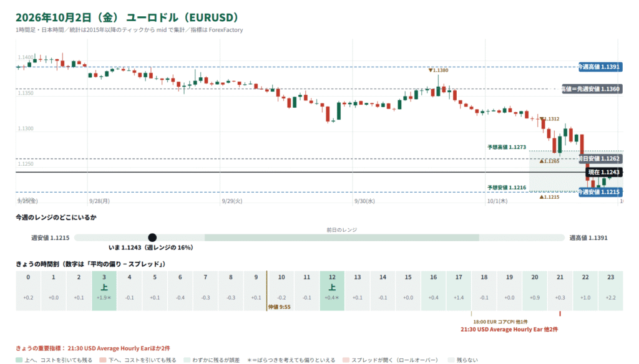Select the hour 22 cell showing +1.0

coord(585,290)
